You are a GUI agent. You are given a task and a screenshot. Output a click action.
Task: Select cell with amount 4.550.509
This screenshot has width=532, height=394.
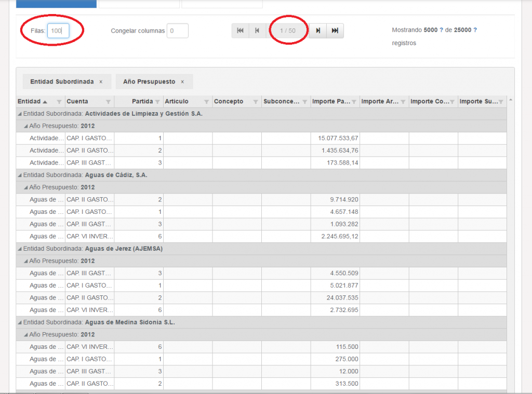coord(335,273)
